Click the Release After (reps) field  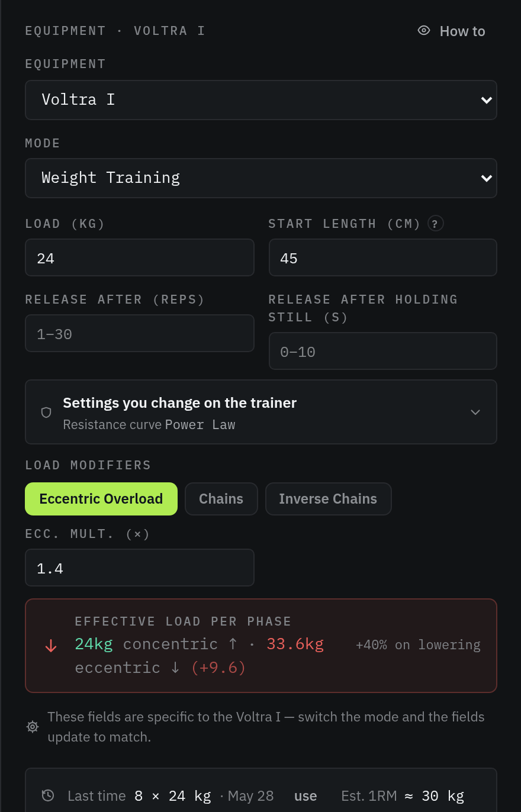pos(140,333)
